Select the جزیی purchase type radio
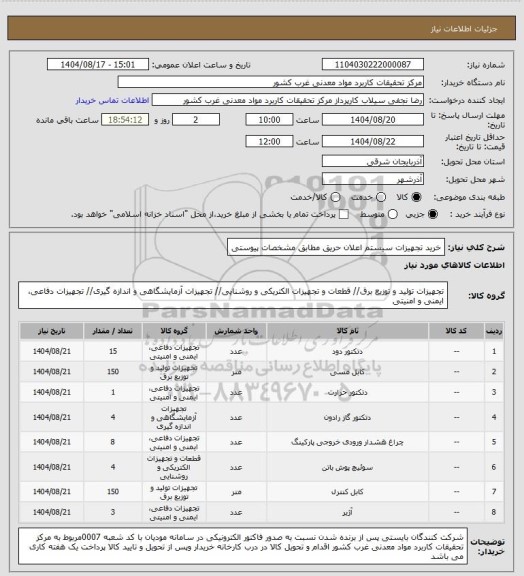This screenshot has width=524, height=576. (433, 214)
